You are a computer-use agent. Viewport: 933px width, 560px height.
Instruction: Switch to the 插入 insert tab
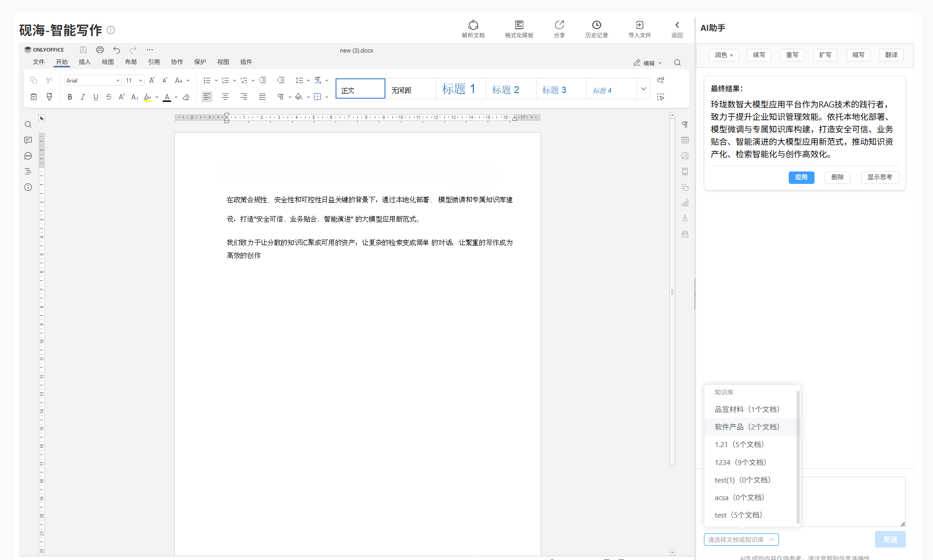coord(84,62)
